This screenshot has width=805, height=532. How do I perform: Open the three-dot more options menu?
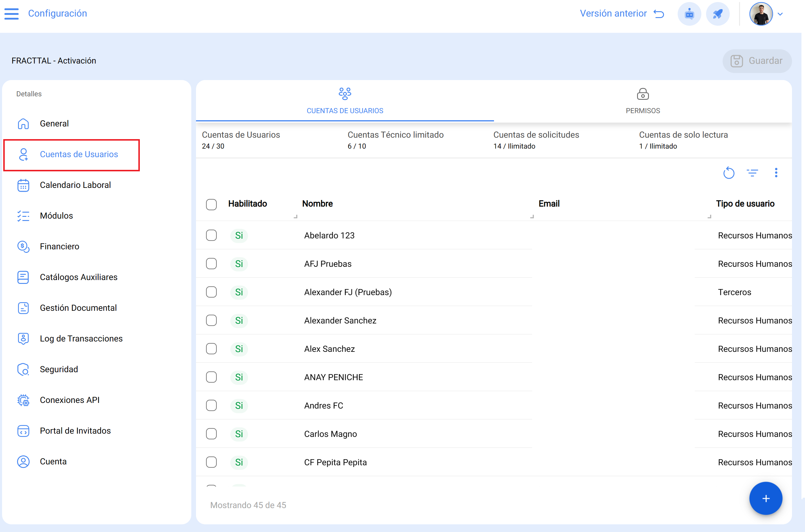click(x=776, y=173)
